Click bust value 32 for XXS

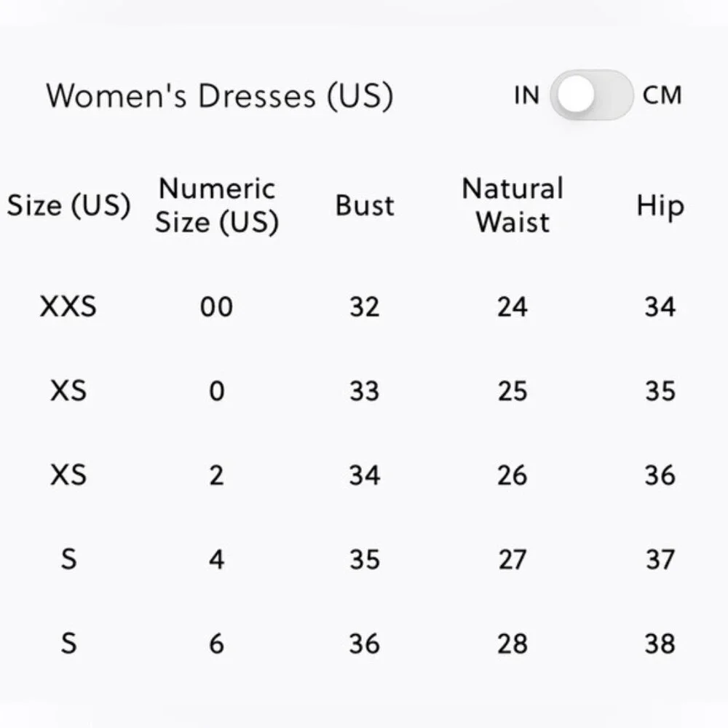click(365, 307)
